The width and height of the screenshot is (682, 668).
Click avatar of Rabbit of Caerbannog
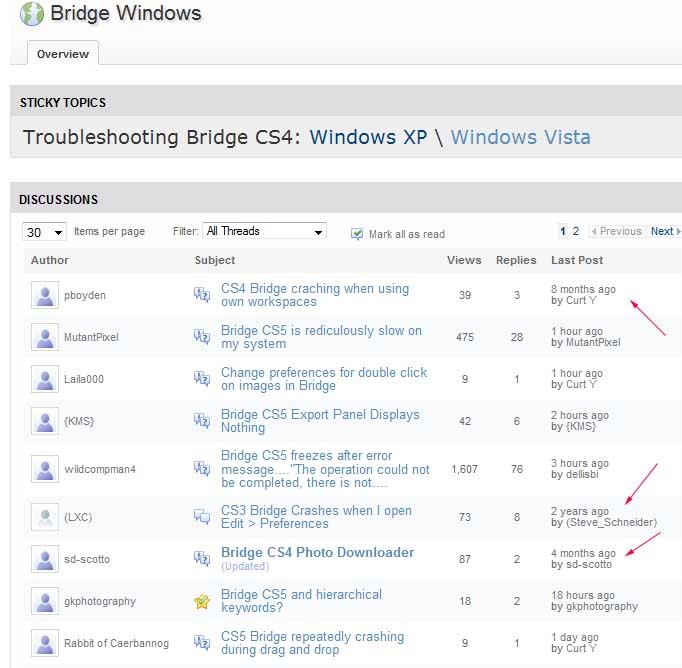coord(45,643)
